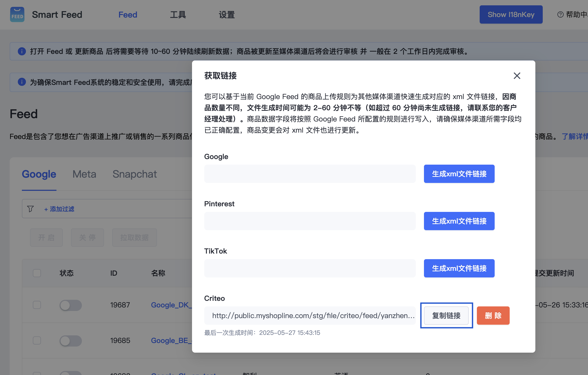588x375 pixels.
Task: Click the 获取链接 dialog title
Action: point(220,76)
